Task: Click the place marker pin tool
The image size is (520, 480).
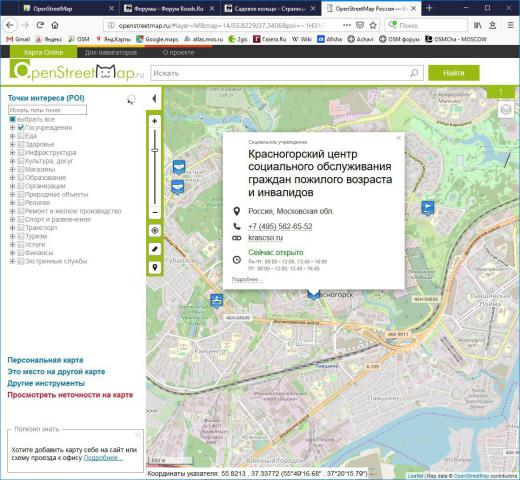Action: (154, 267)
